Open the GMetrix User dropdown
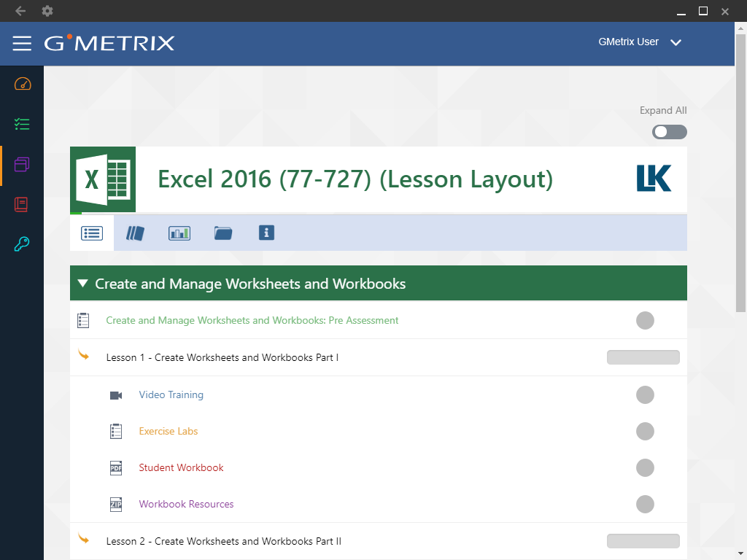 [640, 42]
